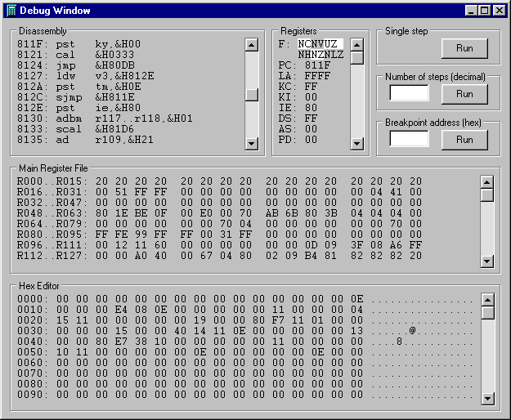Click Run in the Single step group
The image size is (511, 420).
pos(464,48)
